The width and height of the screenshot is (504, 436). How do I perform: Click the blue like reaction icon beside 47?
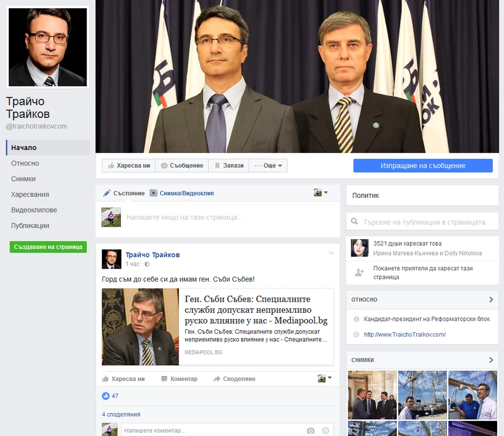(106, 396)
